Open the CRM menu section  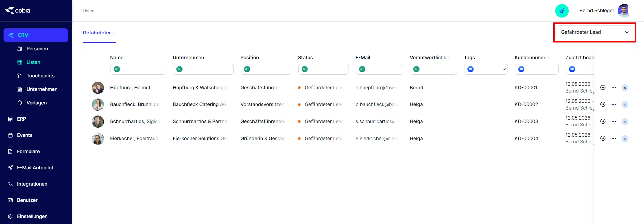[36, 35]
